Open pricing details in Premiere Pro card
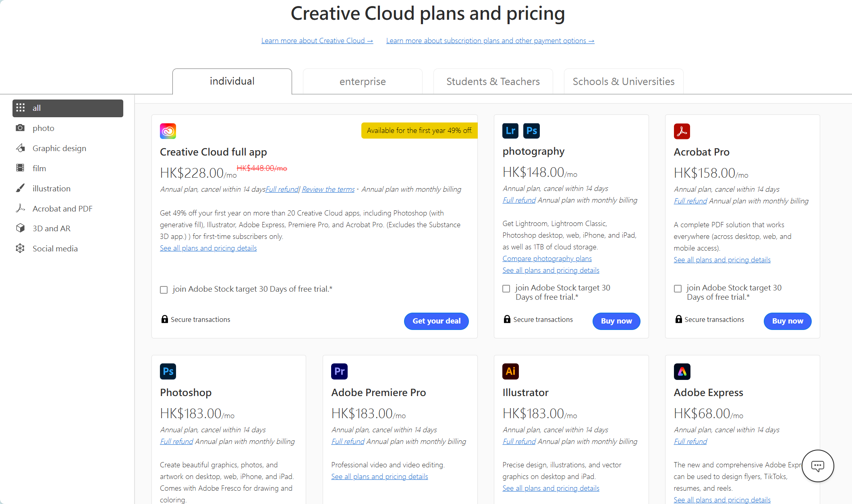Viewport: 852px width, 504px height. click(379, 477)
